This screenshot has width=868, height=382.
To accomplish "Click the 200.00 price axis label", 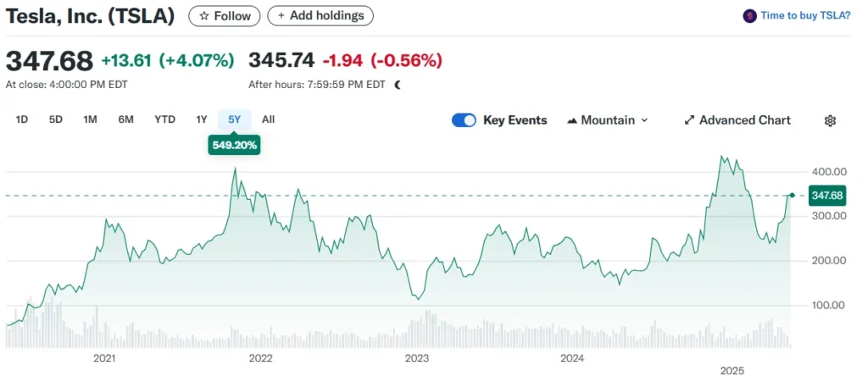I will pyautogui.click(x=827, y=260).
